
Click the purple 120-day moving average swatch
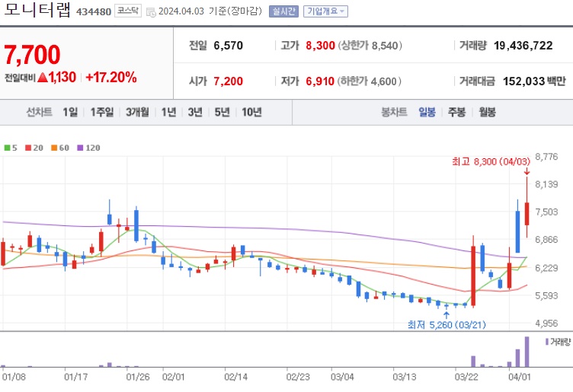pyautogui.click(x=81, y=148)
